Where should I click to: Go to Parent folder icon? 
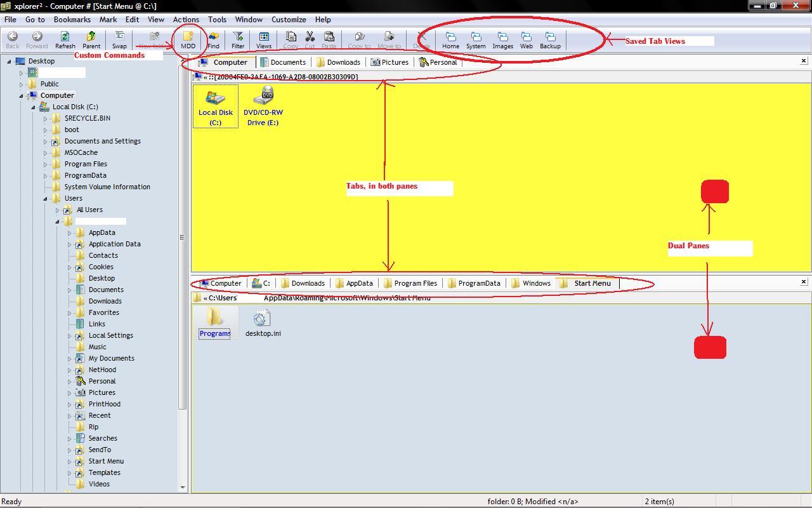point(91,40)
